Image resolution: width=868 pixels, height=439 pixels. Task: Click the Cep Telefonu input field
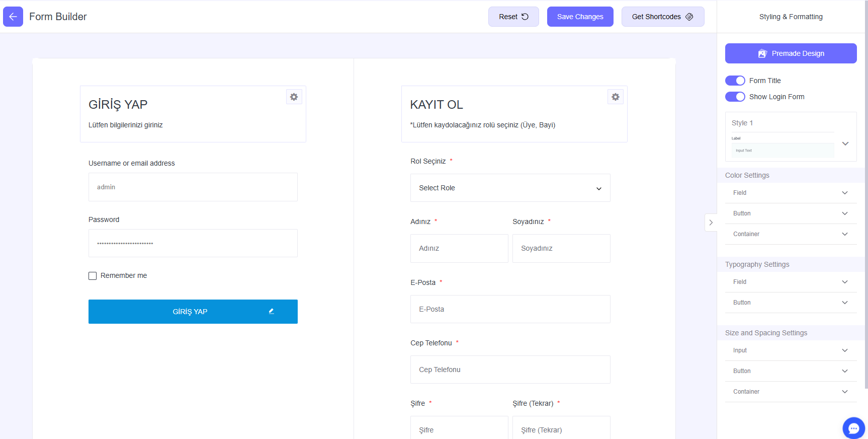[510, 370]
